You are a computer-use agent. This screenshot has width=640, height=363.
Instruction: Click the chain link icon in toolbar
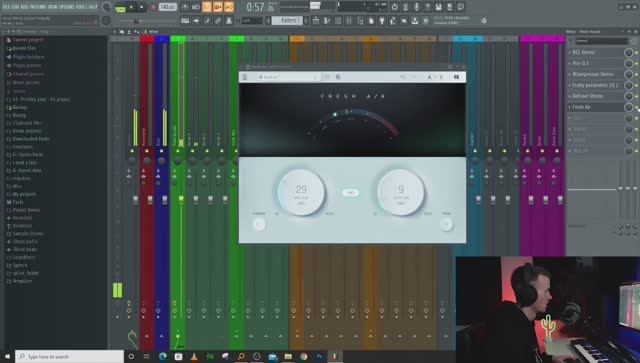[x=218, y=20]
